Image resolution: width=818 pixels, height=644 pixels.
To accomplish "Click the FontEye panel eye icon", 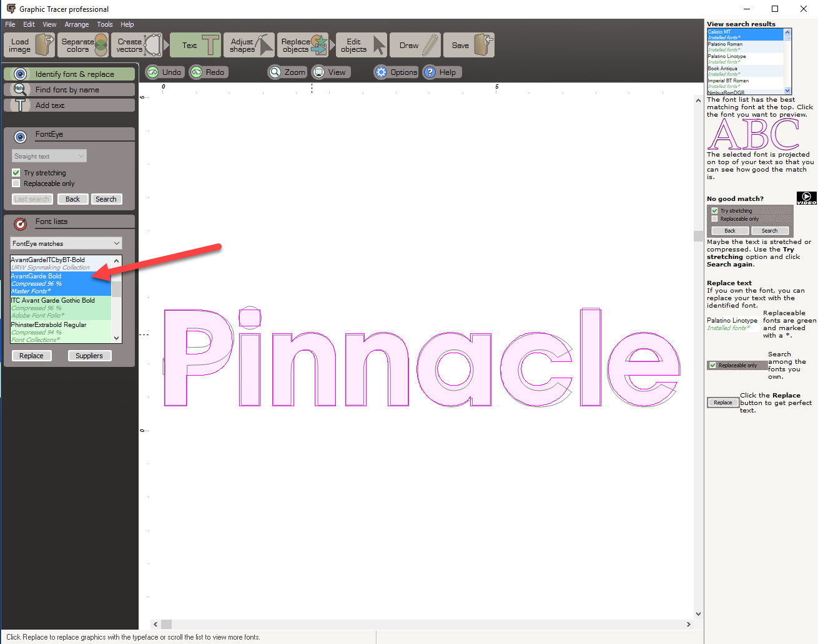I will pyautogui.click(x=20, y=137).
